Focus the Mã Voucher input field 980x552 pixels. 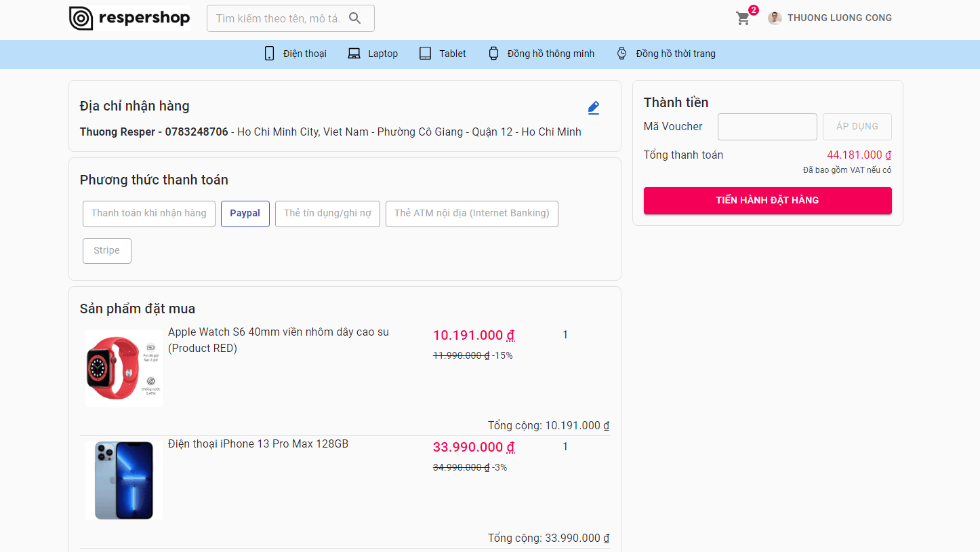pos(767,127)
